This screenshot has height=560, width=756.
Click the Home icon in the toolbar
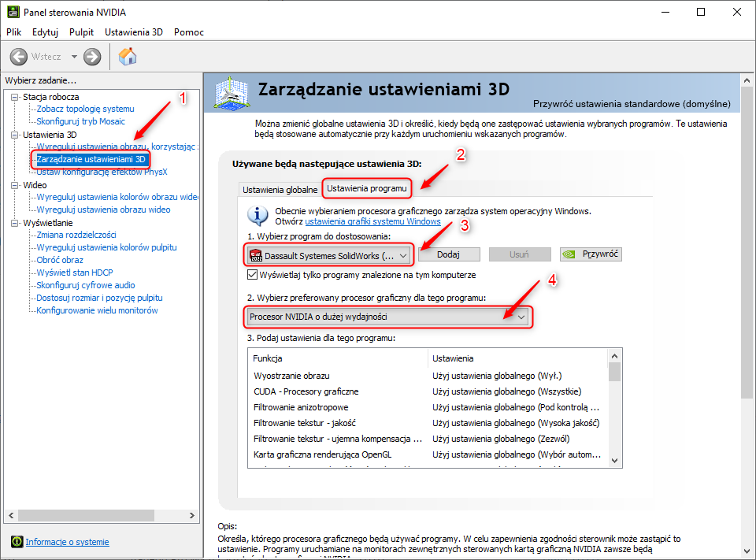point(127,57)
